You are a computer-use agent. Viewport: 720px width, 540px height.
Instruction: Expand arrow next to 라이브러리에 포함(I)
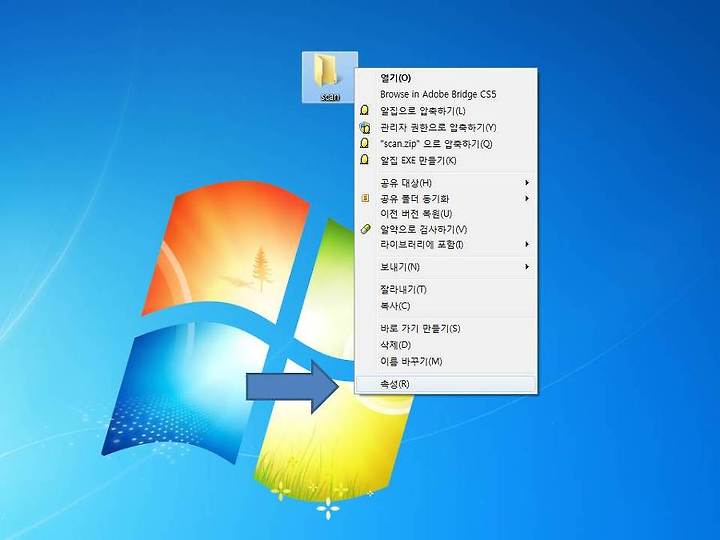click(527, 244)
